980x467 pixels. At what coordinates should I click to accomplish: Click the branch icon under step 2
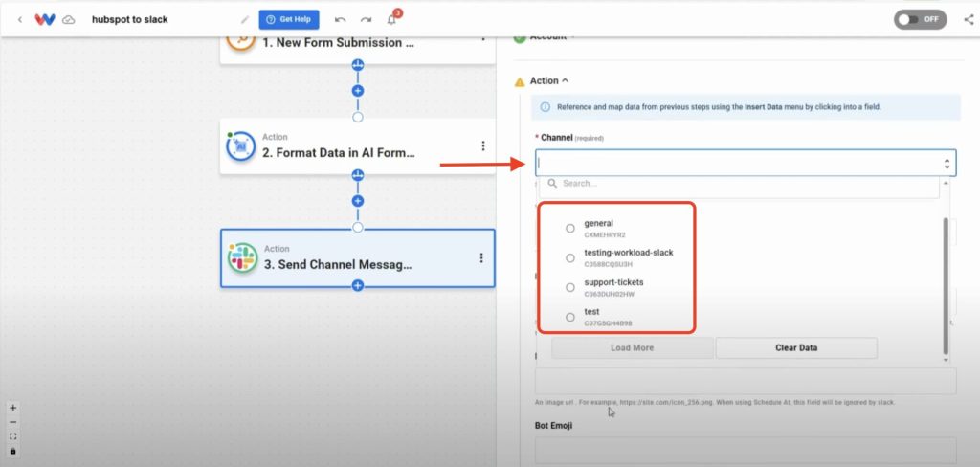click(x=358, y=174)
